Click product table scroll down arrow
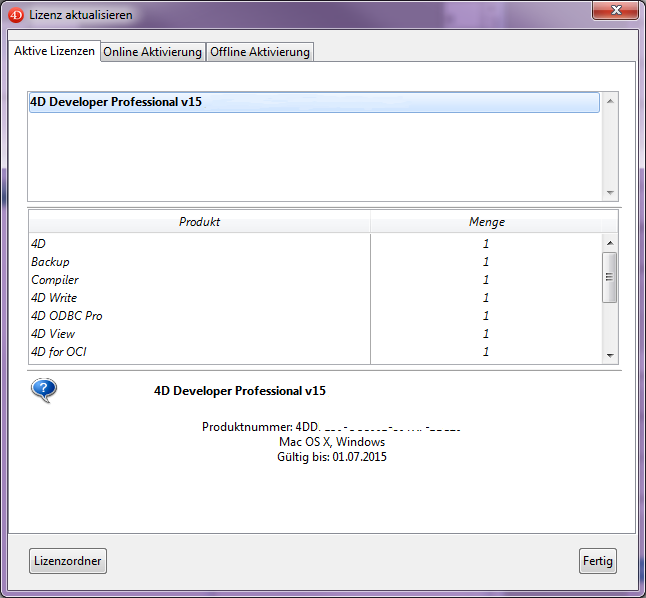 [x=610, y=356]
